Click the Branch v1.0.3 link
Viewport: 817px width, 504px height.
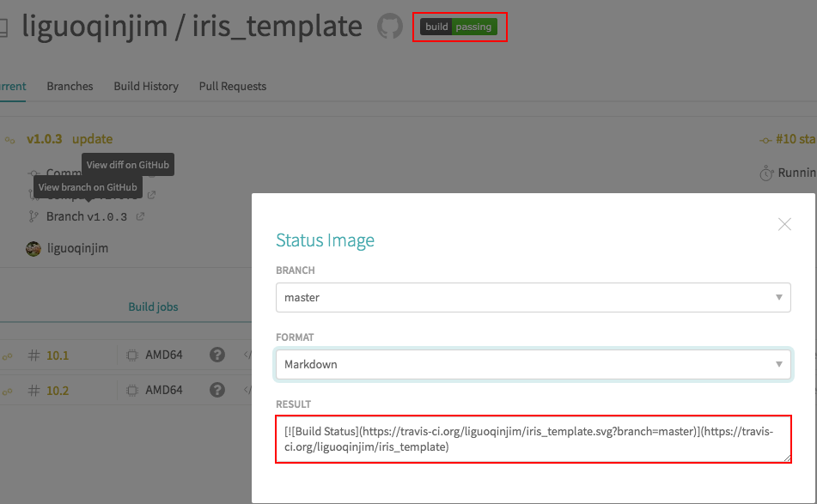(x=86, y=216)
